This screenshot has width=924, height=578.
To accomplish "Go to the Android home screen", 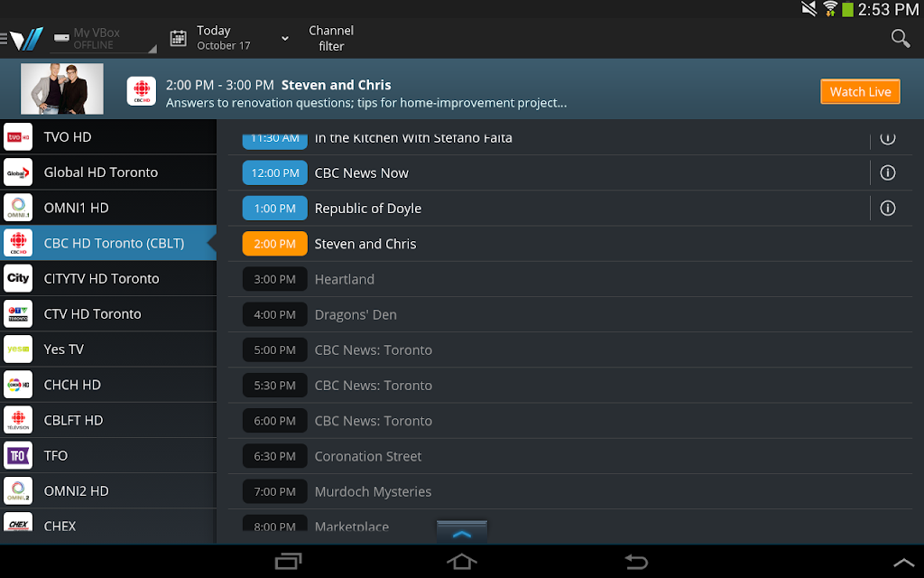I will (461, 561).
